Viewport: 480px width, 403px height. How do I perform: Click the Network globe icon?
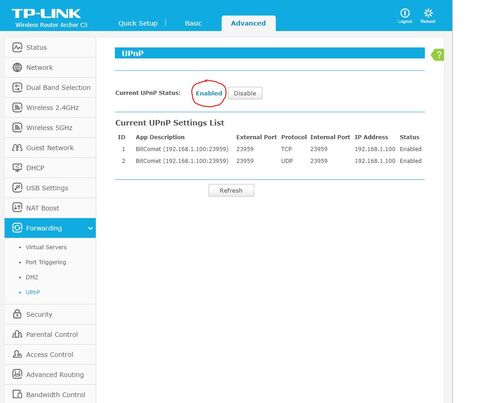17,67
